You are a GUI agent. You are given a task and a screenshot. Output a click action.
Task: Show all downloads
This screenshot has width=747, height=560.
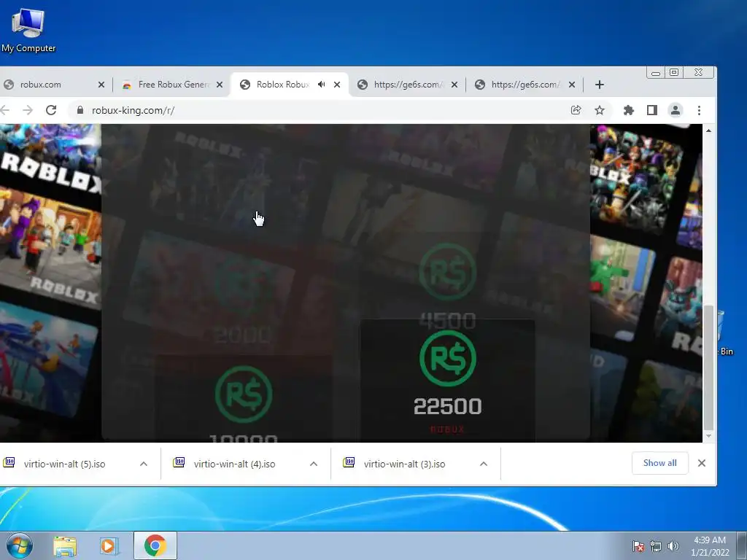(659, 463)
